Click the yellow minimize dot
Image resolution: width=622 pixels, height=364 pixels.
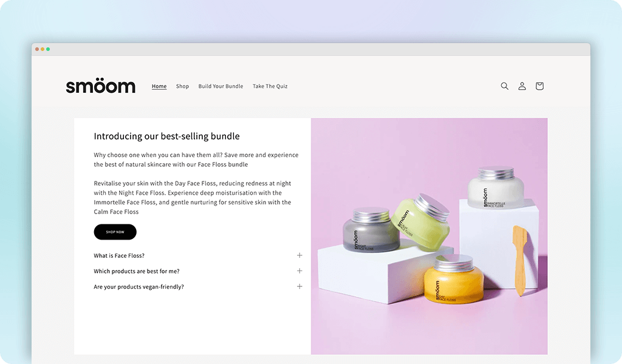pyautogui.click(x=43, y=49)
